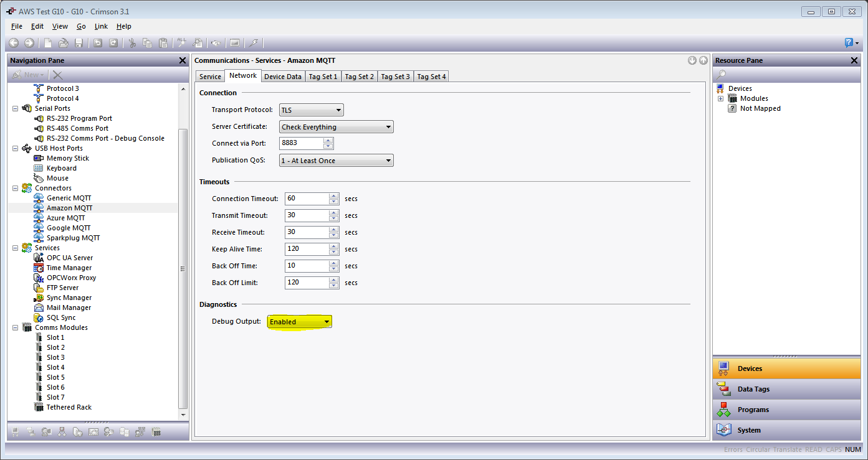Click the trend chart icon in navigation strip

tap(93, 431)
